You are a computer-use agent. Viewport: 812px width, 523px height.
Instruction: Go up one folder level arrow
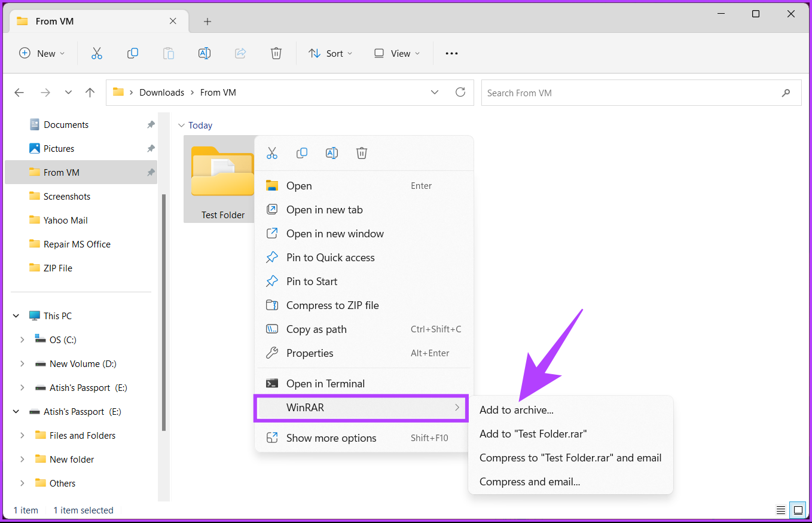[90, 93]
